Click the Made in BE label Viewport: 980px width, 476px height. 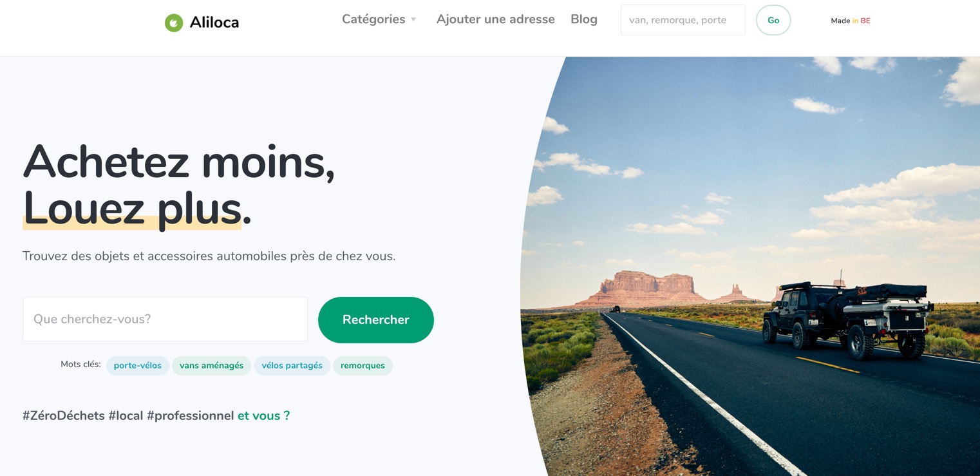850,21
